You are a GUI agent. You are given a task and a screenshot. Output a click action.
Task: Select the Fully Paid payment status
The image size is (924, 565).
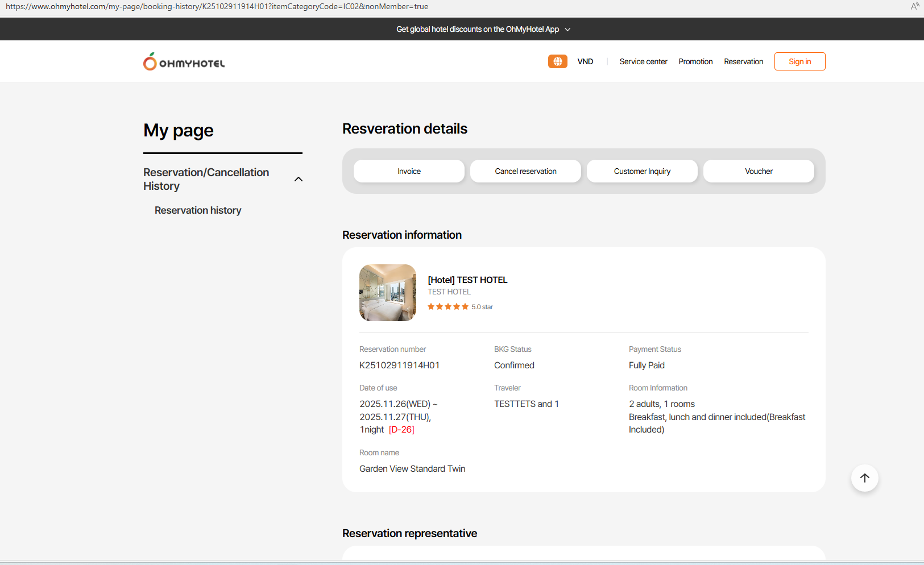tap(647, 365)
